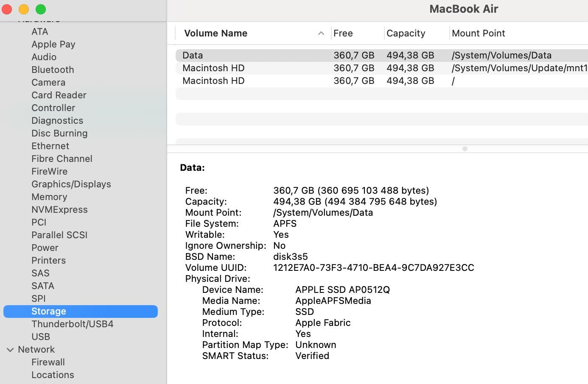Select ATA in the Hardware list

(40, 31)
